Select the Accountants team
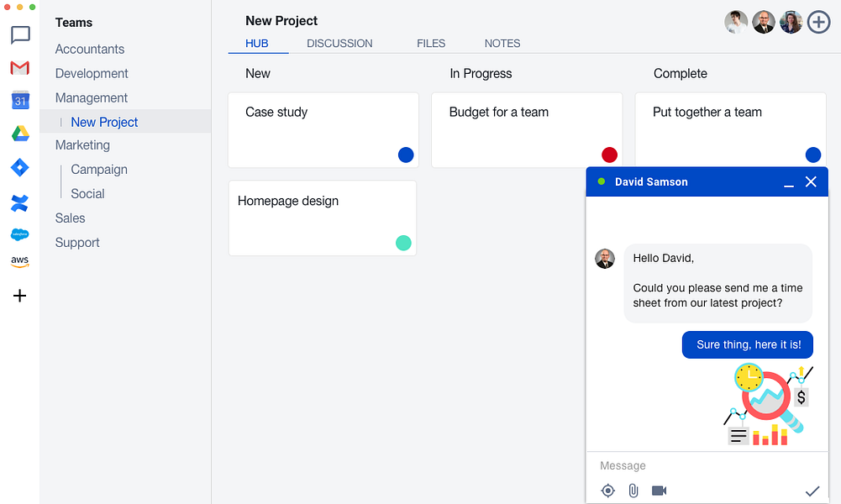The height and width of the screenshot is (504, 841). (90, 50)
